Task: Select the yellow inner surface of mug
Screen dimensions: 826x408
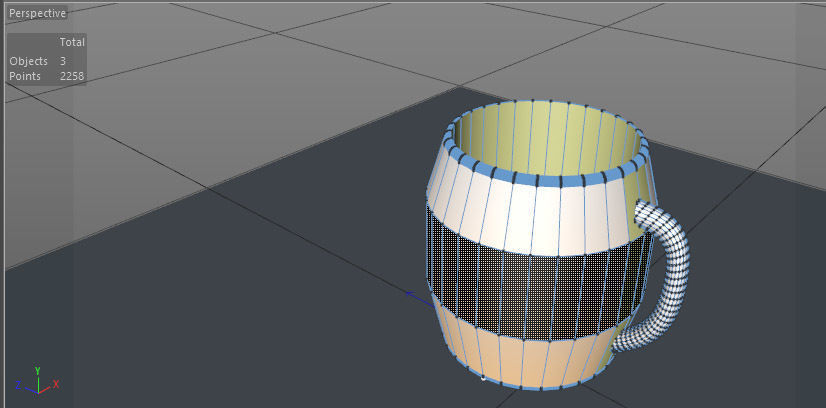Action: tap(548, 140)
